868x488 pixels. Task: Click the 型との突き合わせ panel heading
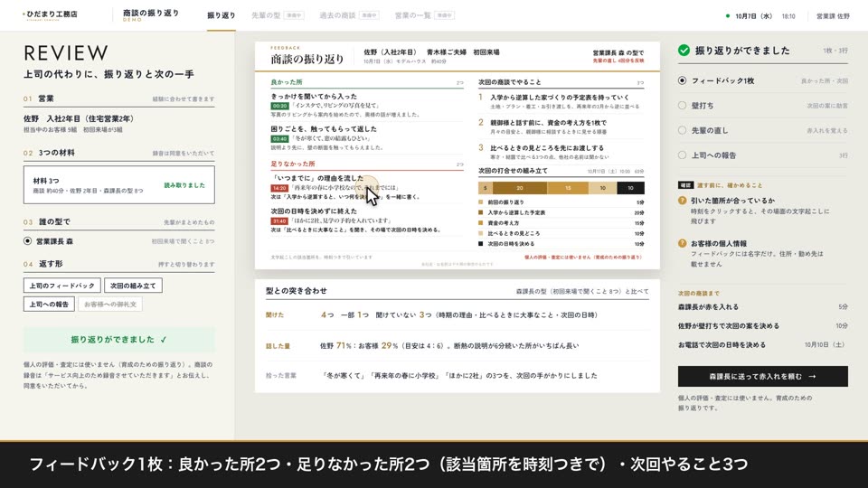297,290
